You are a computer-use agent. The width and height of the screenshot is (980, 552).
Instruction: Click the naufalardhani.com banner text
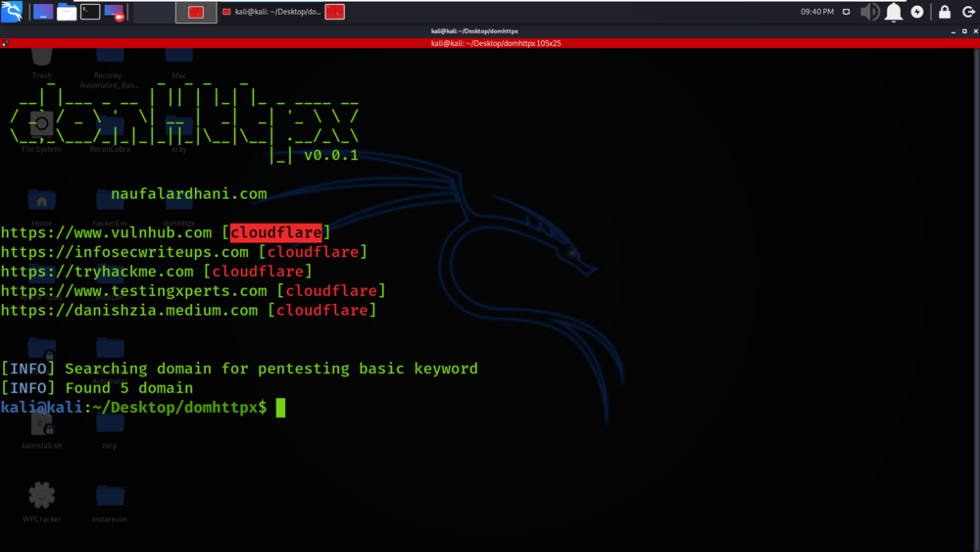189,194
